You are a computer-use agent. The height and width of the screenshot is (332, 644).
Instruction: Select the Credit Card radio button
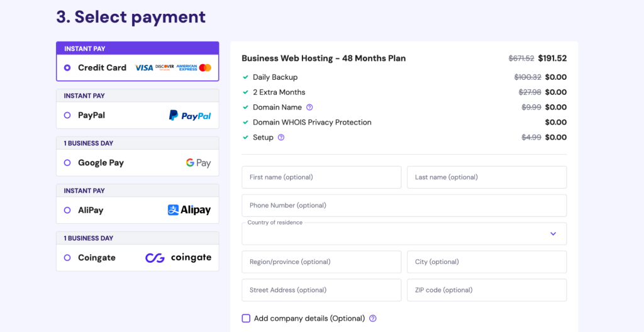[x=67, y=68]
